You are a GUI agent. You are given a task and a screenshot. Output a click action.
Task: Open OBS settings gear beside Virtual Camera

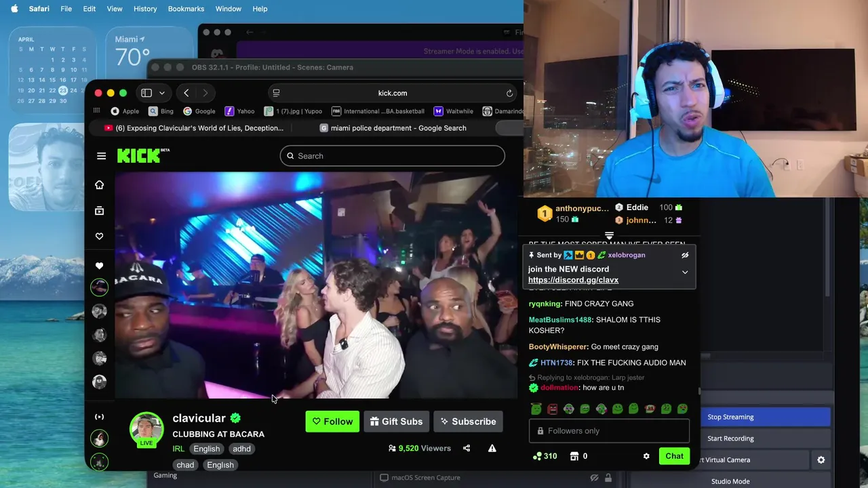click(821, 460)
